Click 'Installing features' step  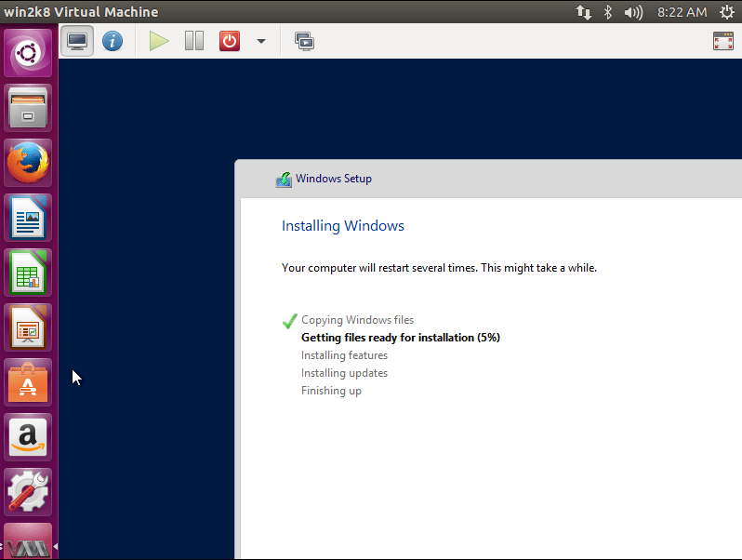pos(344,355)
